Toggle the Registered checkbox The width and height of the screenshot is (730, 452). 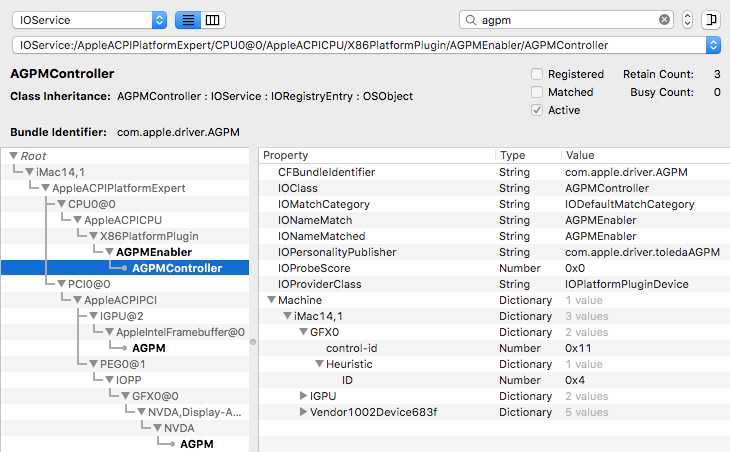[x=537, y=74]
